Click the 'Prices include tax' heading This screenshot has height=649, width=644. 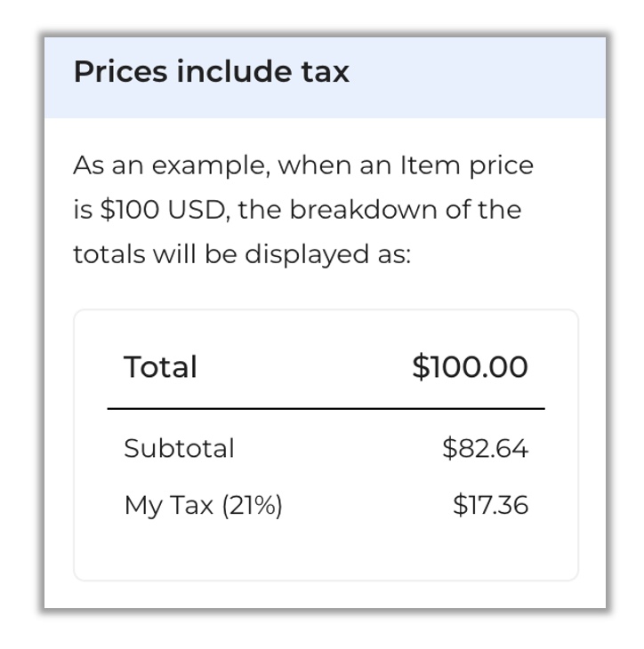(x=211, y=72)
